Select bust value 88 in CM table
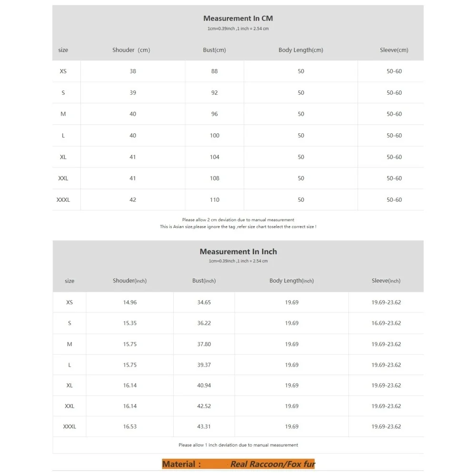Screen dimensions: 476x476 (215, 71)
